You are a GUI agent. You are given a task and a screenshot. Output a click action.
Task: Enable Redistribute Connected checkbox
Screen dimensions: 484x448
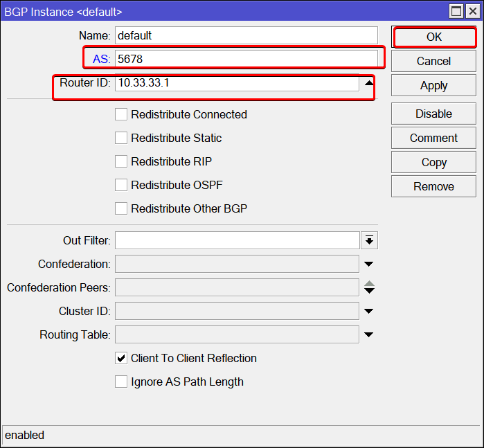[121, 114]
